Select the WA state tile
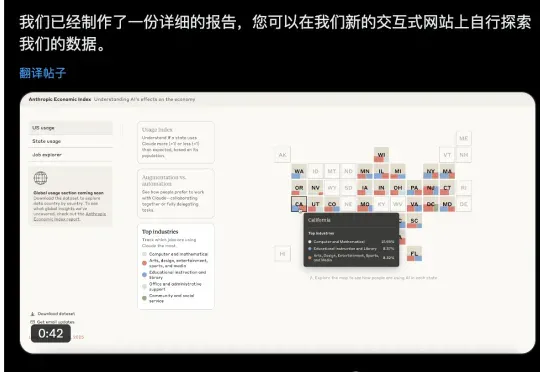The image size is (540, 372). (x=299, y=171)
